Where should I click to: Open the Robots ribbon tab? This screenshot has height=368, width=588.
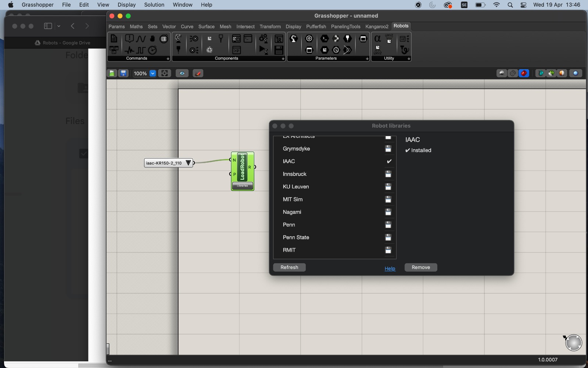pos(401,26)
